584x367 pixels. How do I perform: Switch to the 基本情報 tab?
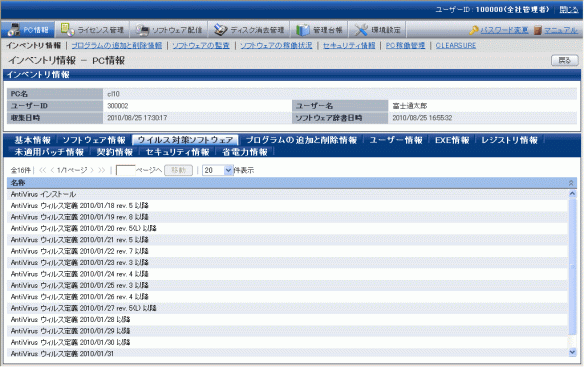[32, 140]
